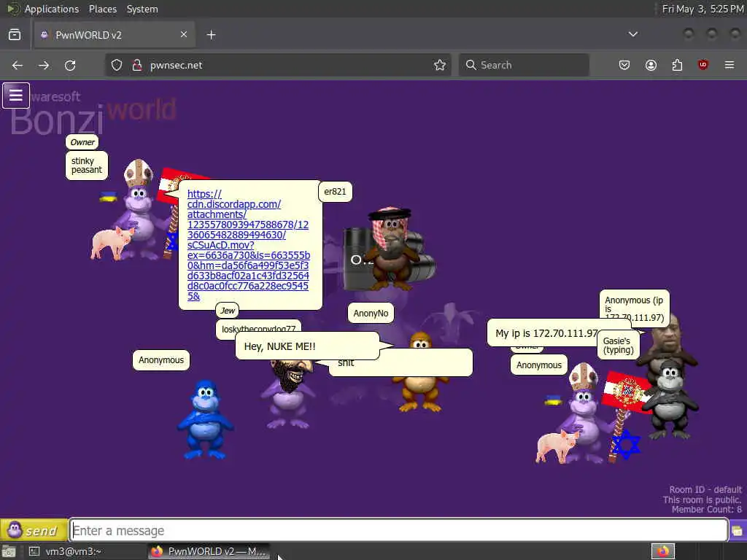Click the Firefox tray icon in taskbar
The image size is (747, 560).
pos(662,551)
